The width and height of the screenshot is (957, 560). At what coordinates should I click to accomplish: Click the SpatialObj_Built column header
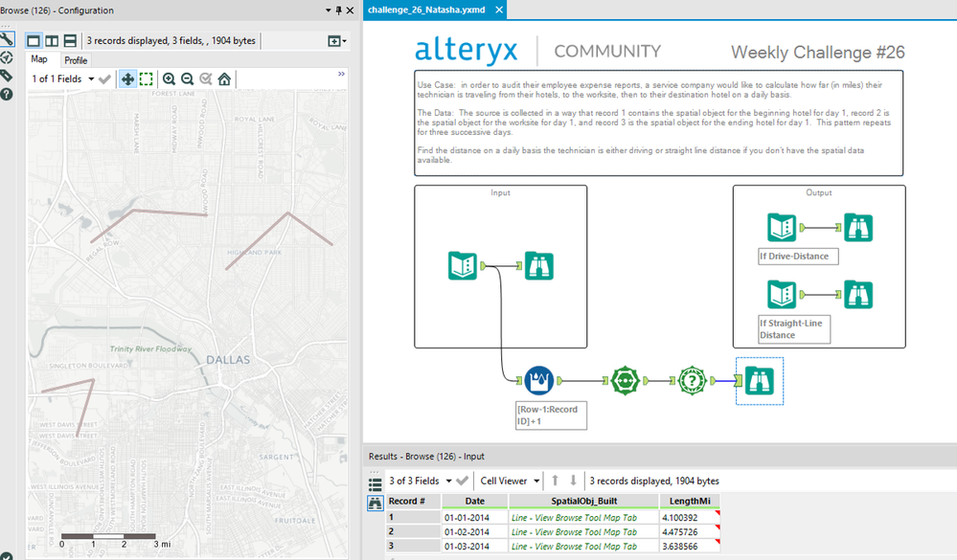click(x=584, y=501)
